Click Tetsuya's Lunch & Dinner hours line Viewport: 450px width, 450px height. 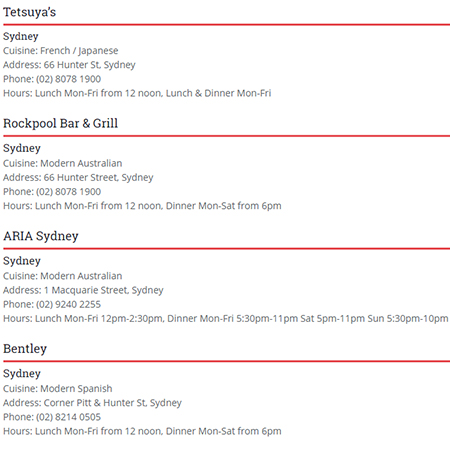(137, 93)
